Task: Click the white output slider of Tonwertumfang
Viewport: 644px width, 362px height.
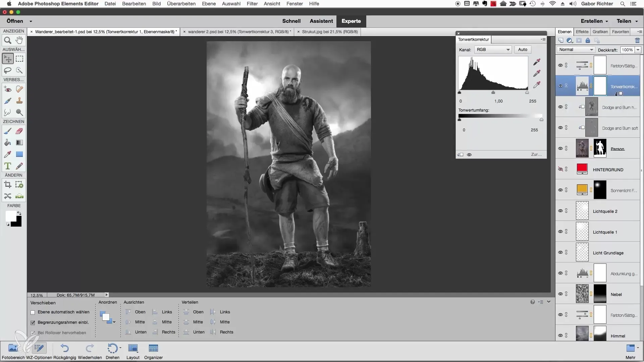Action: point(541,119)
